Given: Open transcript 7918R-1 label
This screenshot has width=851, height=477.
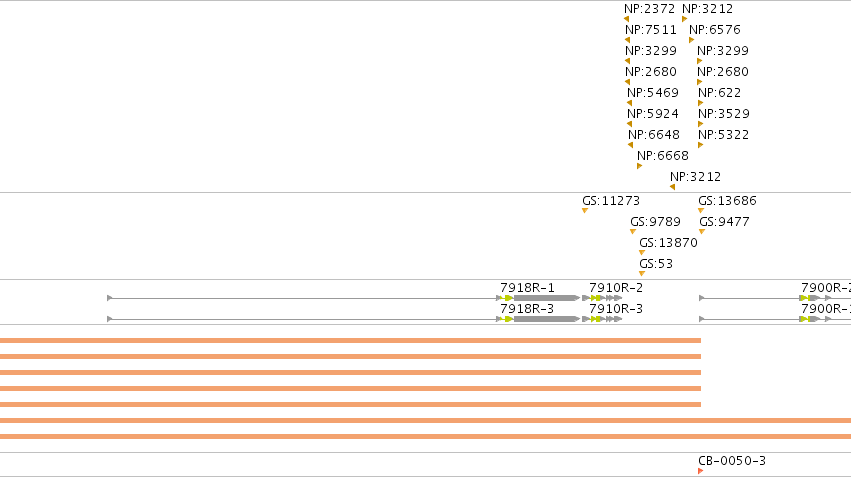Looking at the screenshot, I should click(x=527, y=288).
